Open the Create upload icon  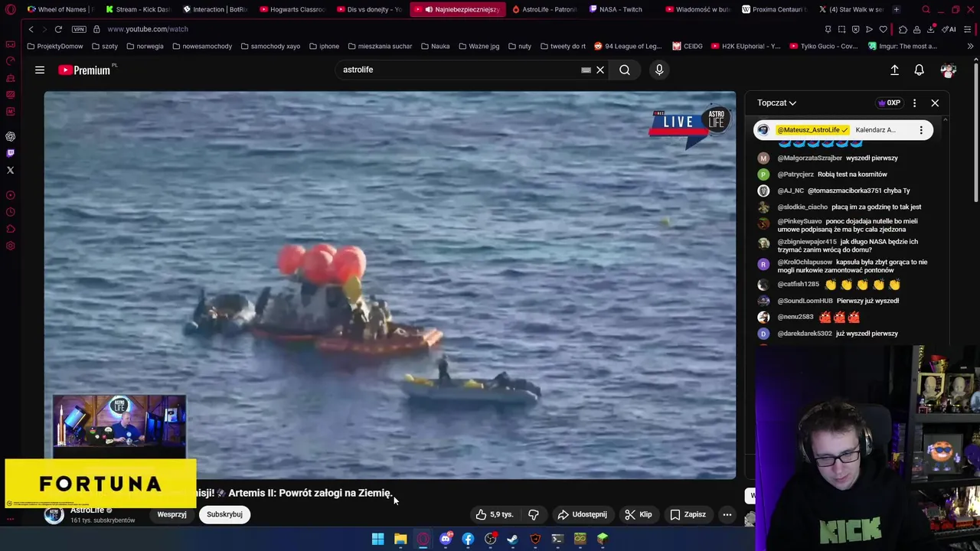pyautogui.click(x=894, y=70)
